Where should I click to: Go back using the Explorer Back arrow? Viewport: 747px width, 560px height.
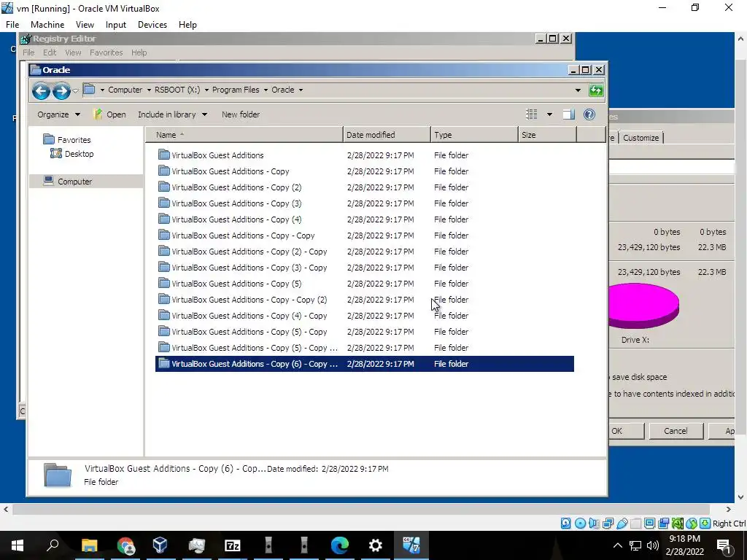[41, 90]
